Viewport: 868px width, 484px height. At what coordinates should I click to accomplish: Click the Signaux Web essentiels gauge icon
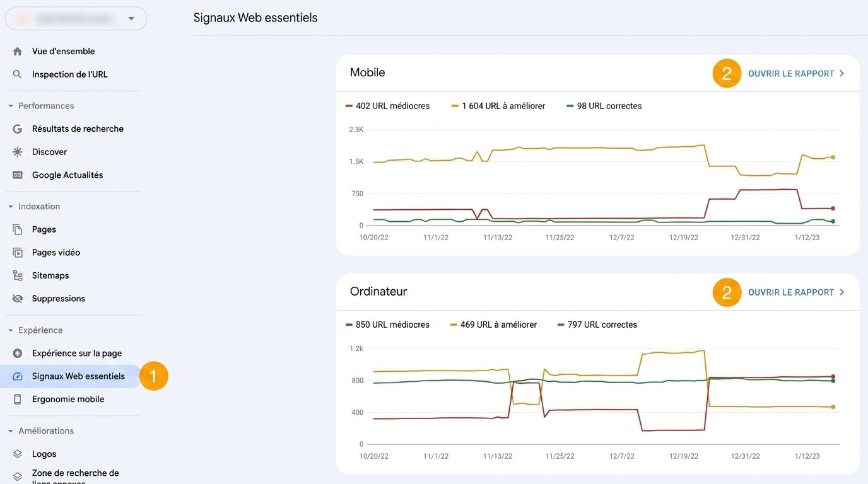[x=18, y=376]
